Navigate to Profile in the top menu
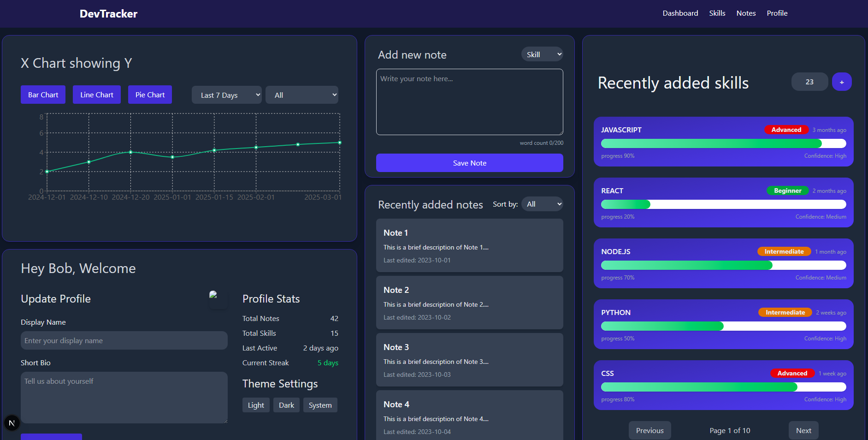 coord(777,13)
